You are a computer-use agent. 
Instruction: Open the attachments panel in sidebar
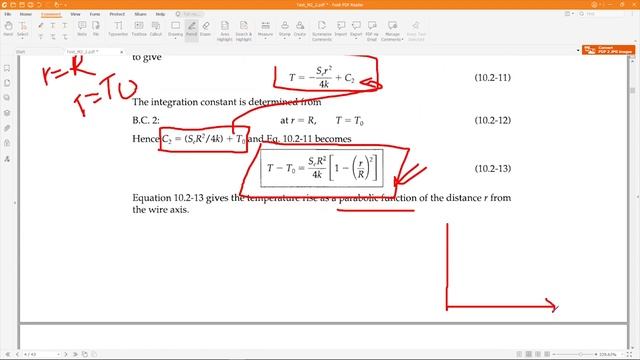pyautogui.click(x=7, y=128)
